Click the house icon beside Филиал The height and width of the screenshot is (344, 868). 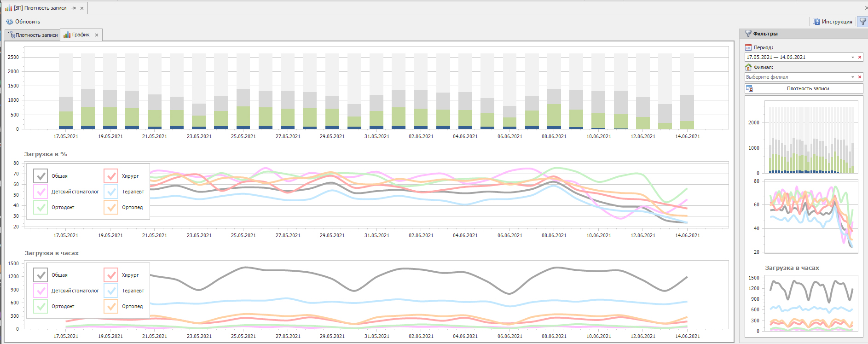748,67
